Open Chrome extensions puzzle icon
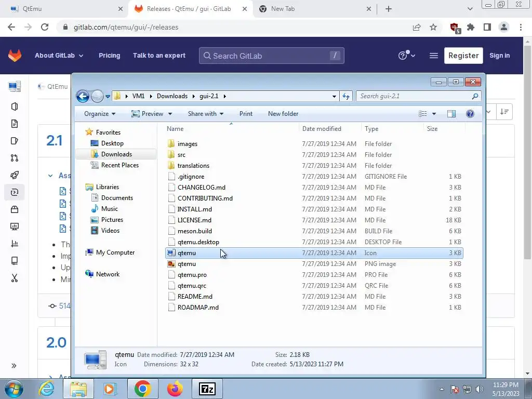Screen dimensions: 532x399 click(x=471, y=27)
